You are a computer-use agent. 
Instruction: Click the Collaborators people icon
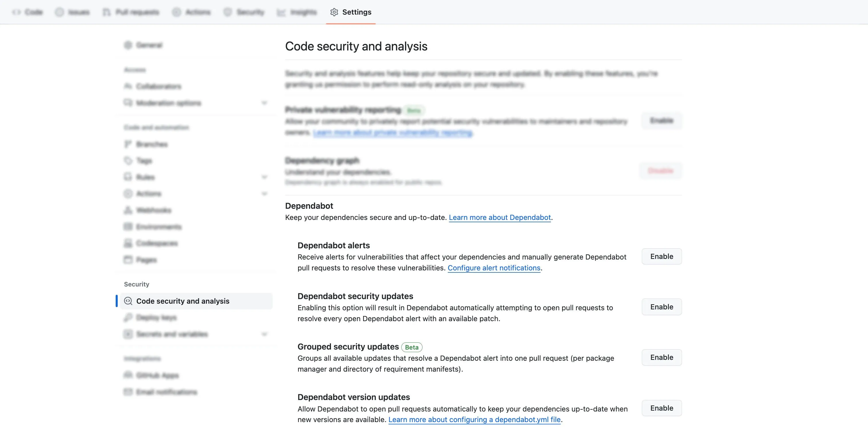pos(128,86)
